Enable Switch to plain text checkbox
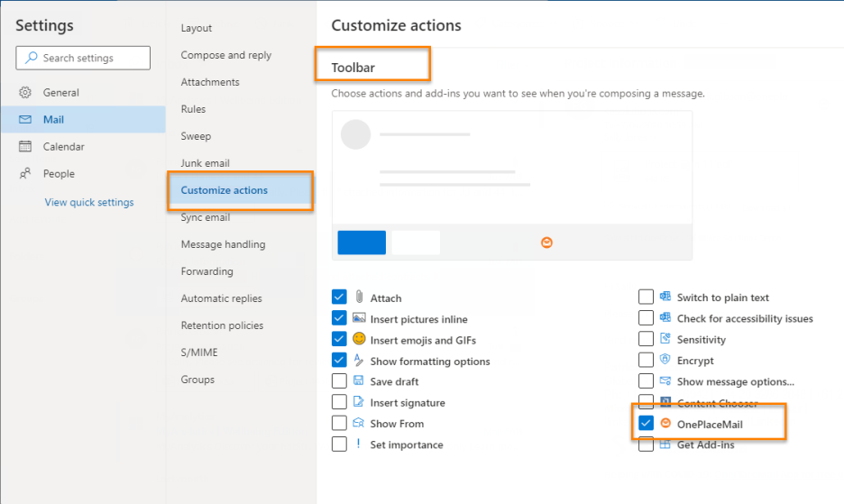844x504 pixels. (646, 297)
